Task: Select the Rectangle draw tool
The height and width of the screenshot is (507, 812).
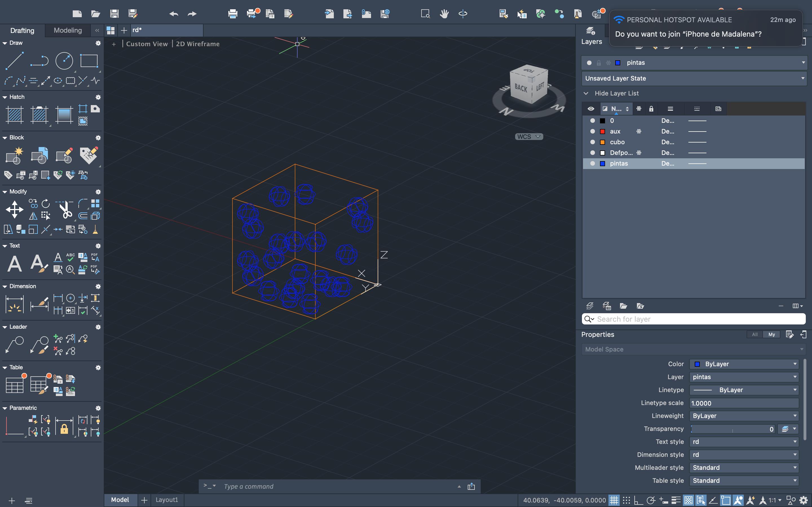Action: point(89,61)
